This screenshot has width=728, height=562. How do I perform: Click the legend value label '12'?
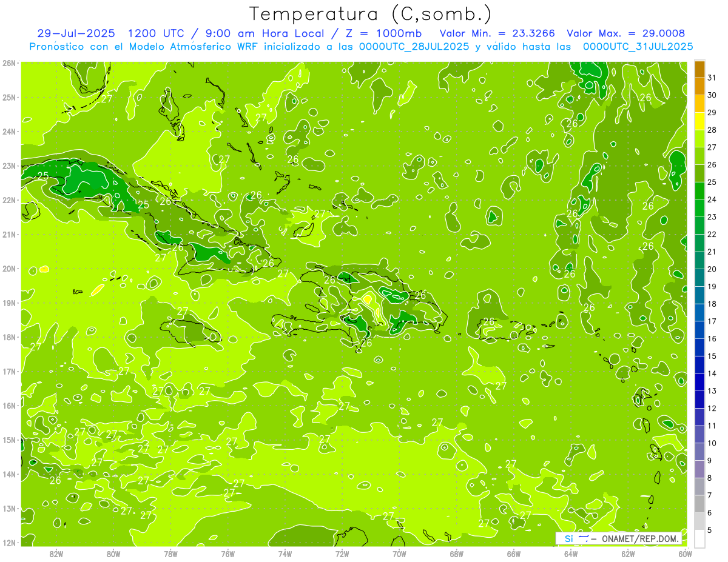pos(712,408)
